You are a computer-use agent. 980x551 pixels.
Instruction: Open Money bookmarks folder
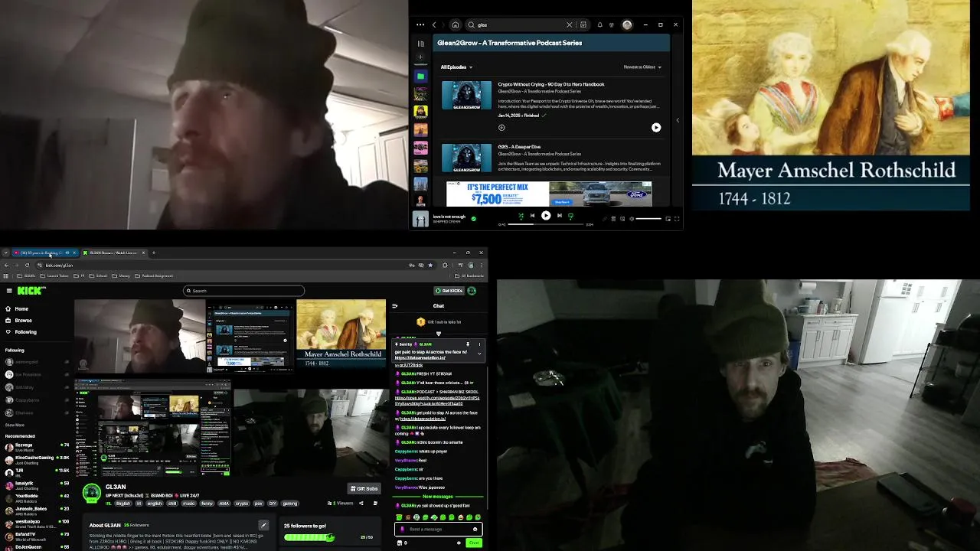click(x=121, y=275)
